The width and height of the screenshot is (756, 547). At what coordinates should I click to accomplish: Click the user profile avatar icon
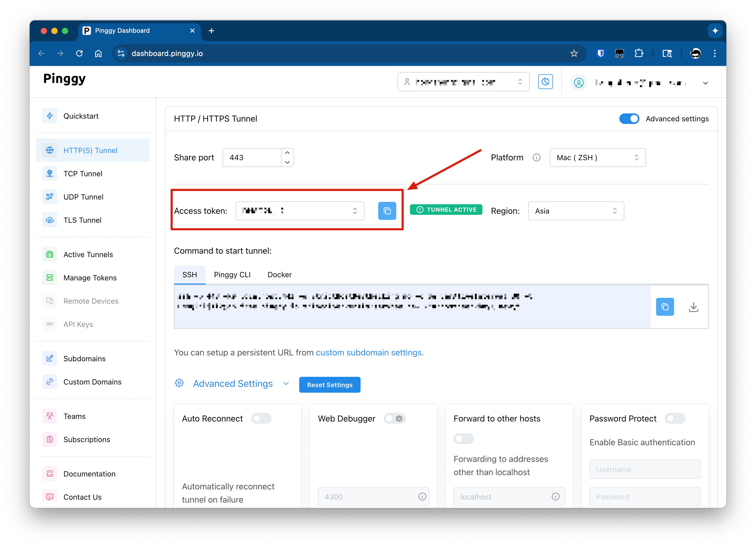tap(579, 83)
